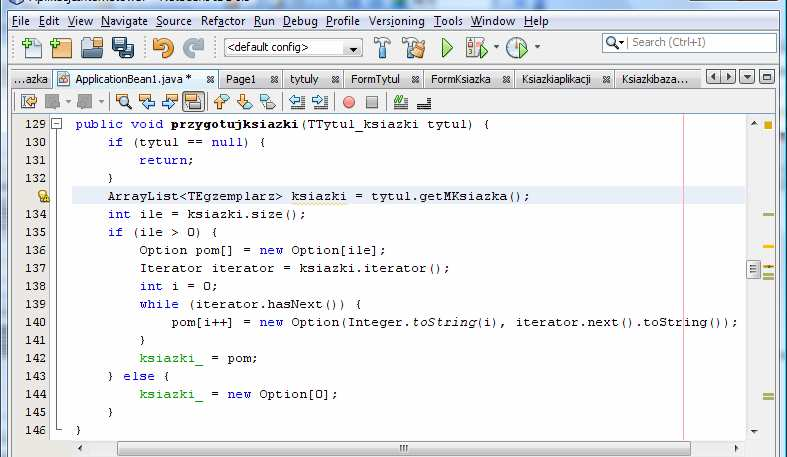Click the ksiazki_ variable on line 142
Viewport: 787px width, 457px height.
(171, 358)
